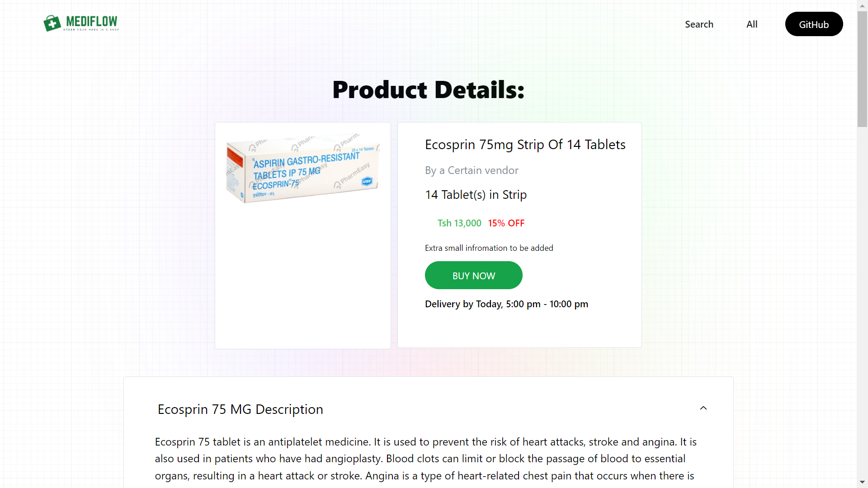Click the '15% OFF' discount label
This screenshot has height=488, width=868.
pyautogui.click(x=506, y=223)
